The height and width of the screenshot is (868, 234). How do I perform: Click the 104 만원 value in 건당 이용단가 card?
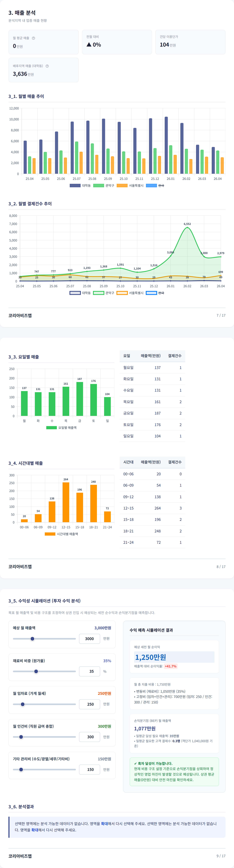168,45
